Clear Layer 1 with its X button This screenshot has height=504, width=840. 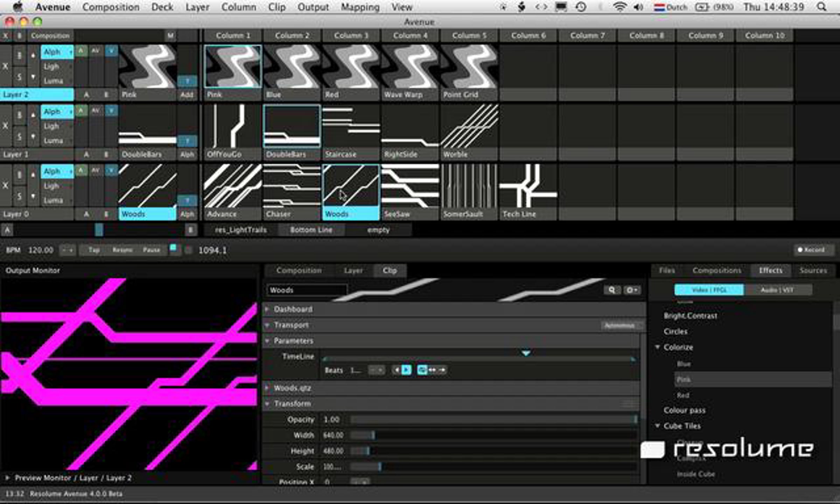5,126
